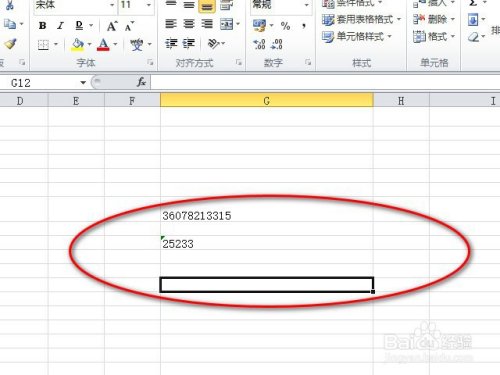The width and height of the screenshot is (500, 375).
Task: Click the Name Box showing G12
Action: [x=38, y=83]
